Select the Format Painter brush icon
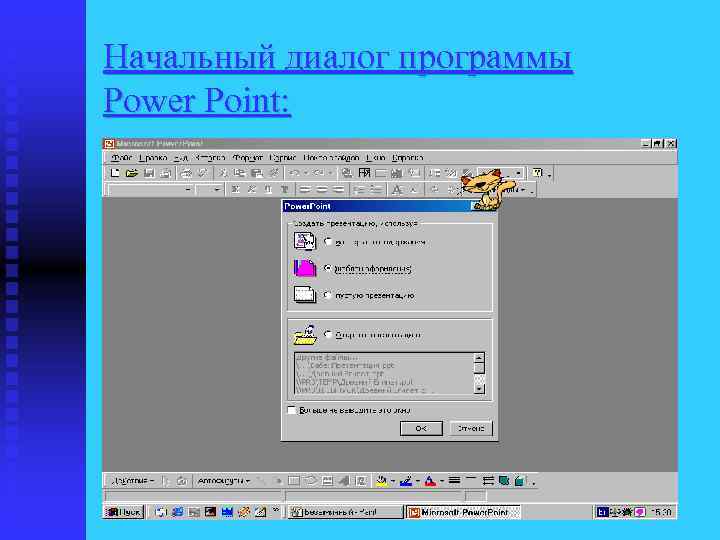Image resolution: width=720 pixels, height=540 pixels. (x=274, y=173)
